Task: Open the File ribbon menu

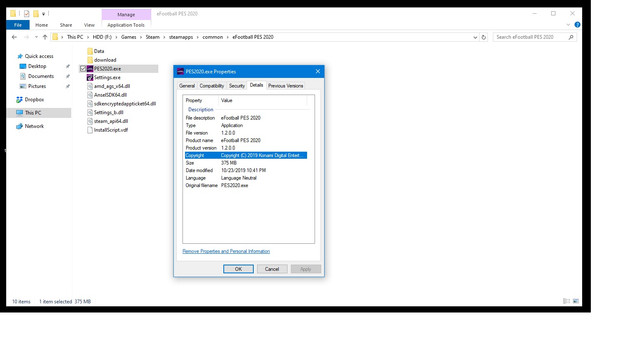Action: (18, 25)
